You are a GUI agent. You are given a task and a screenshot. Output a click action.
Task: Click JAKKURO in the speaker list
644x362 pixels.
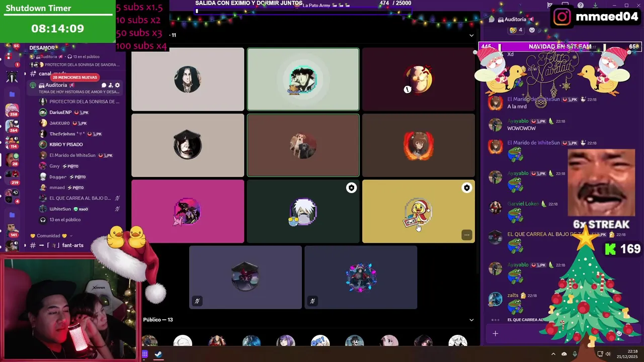pos(59,123)
